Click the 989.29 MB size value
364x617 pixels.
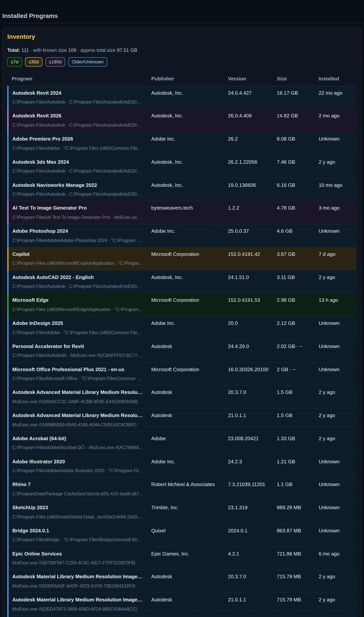pos(289,507)
